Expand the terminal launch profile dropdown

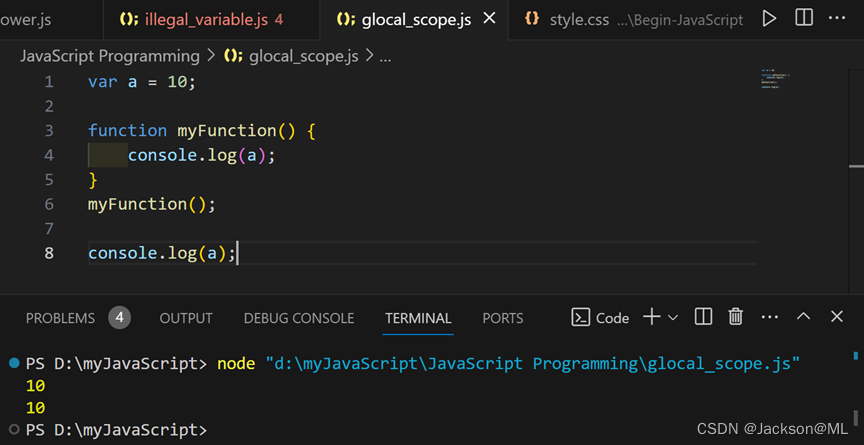point(673,317)
